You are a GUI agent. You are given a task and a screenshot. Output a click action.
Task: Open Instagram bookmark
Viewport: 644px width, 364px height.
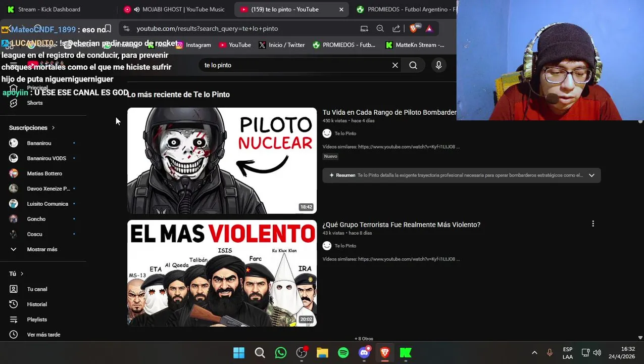(x=193, y=45)
